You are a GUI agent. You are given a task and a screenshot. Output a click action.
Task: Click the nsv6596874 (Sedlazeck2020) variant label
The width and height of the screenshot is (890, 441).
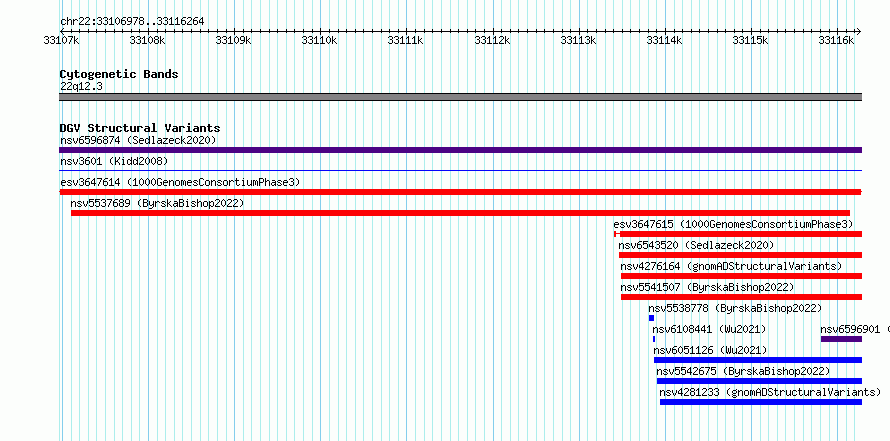point(138,140)
